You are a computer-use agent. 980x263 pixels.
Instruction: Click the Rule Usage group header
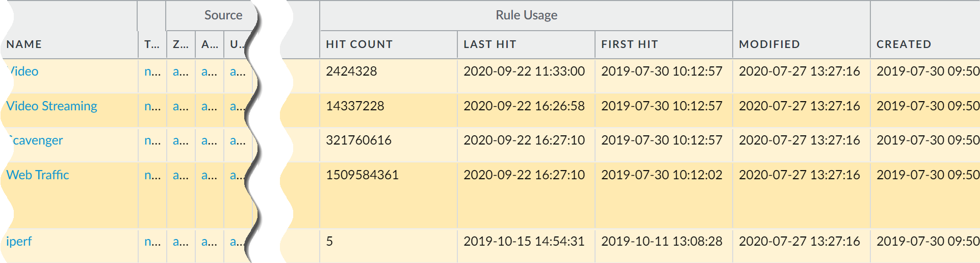[526, 15]
